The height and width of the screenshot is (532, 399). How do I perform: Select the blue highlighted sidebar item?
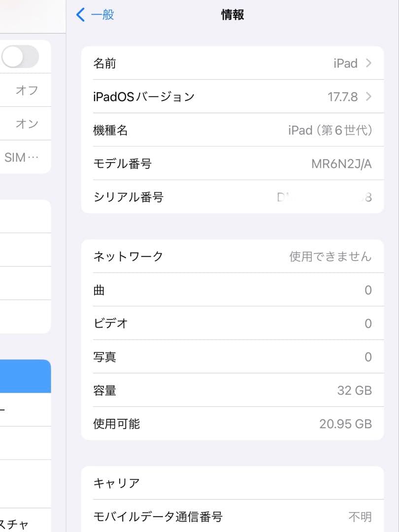(x=26, y=376)
